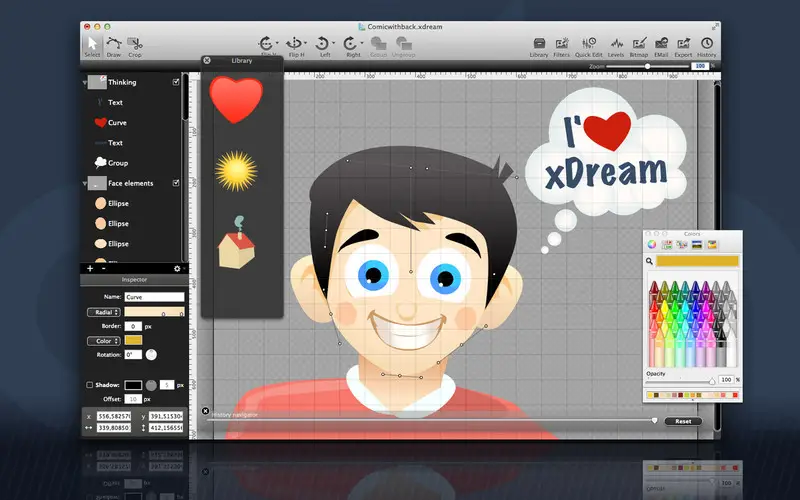Open the Right rotation dropdown arrow
This screenshot has width=800, height=500.
362,43
